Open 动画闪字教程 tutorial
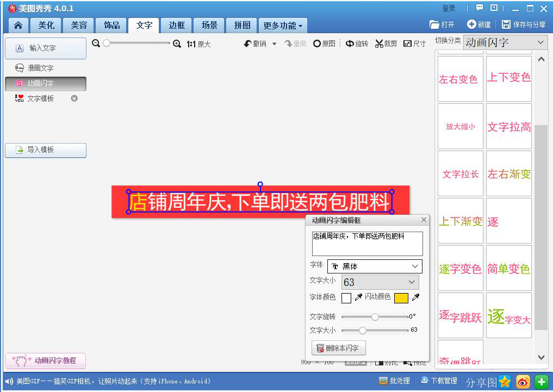The width and height of the screenshot is (553, 392). 46,360
